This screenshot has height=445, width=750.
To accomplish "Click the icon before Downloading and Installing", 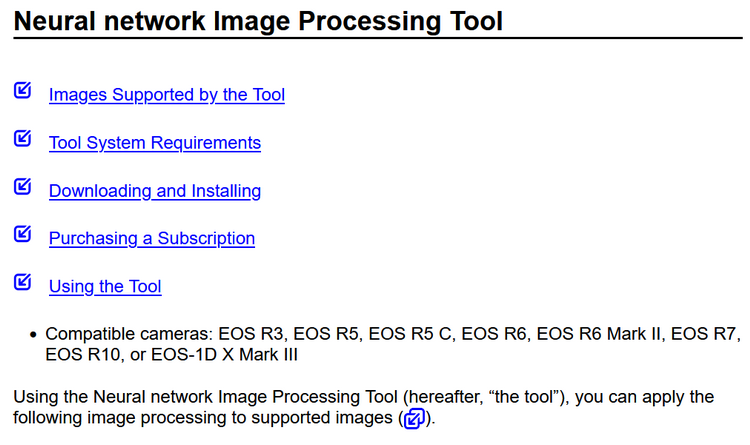I will tap(22, 186).
